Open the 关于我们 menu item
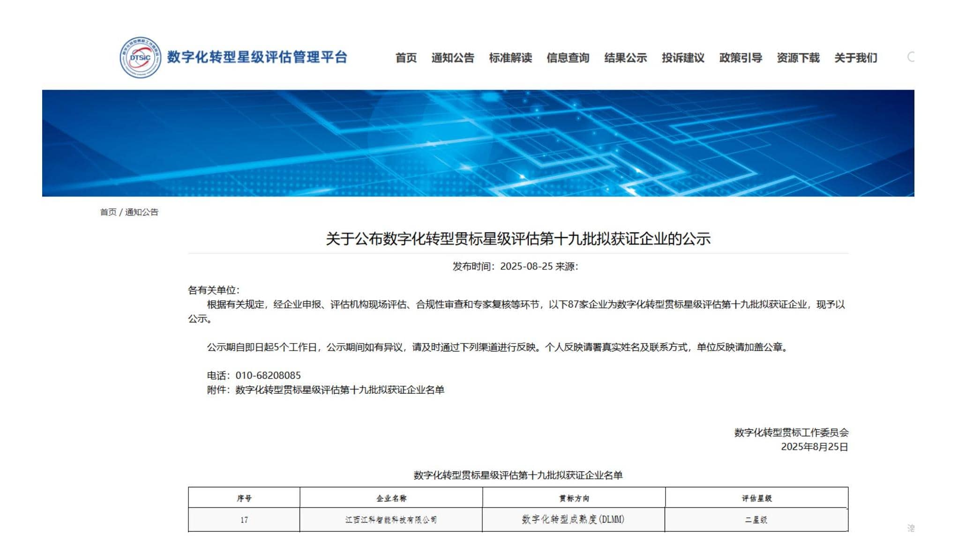Viewport: 966px width, 560px height. point(855,58)
